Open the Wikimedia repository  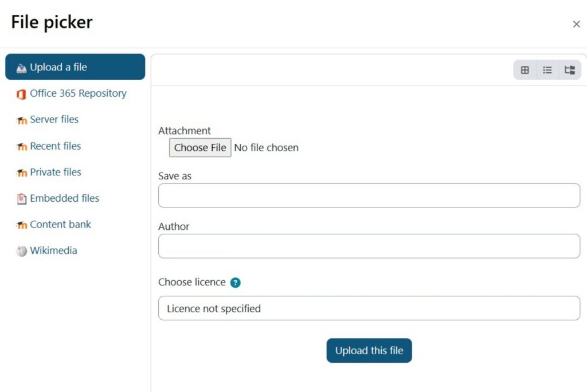tap(54, 250)
